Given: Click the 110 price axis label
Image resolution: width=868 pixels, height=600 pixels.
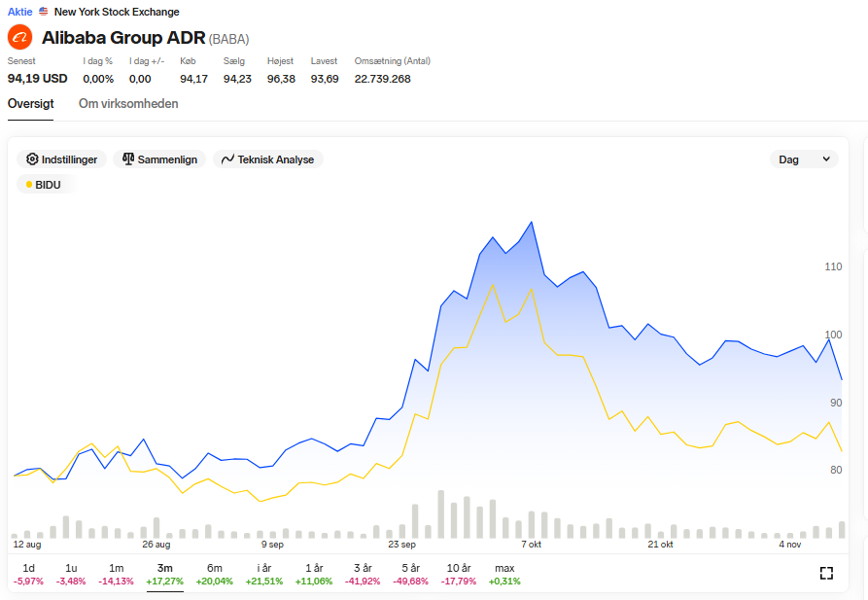Looking at the screenshot, I should pos(833,266).
